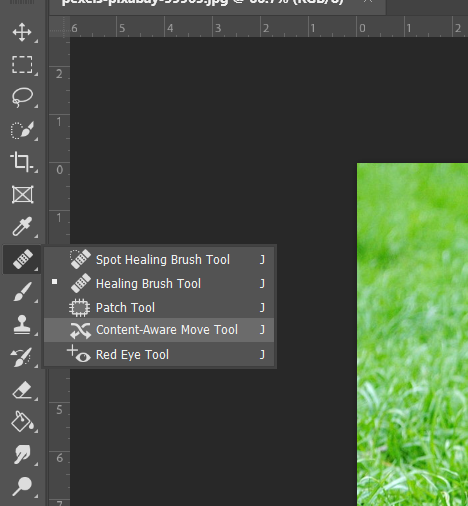Choose the Lasso tool

click(22, 97)
